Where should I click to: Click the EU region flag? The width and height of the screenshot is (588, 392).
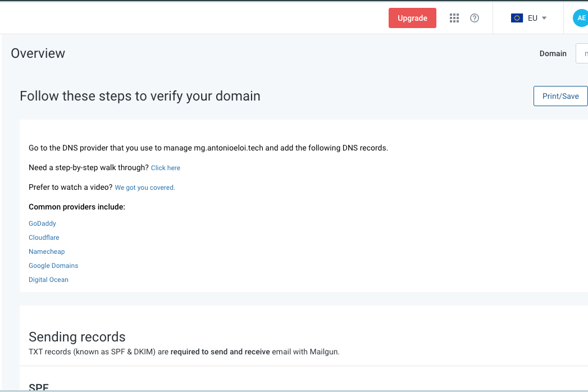point(517,17)
